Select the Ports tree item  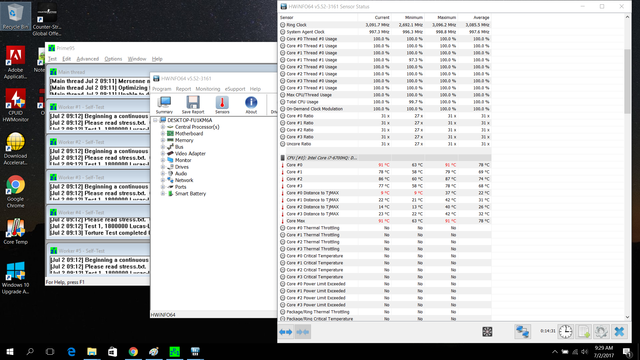180,187
